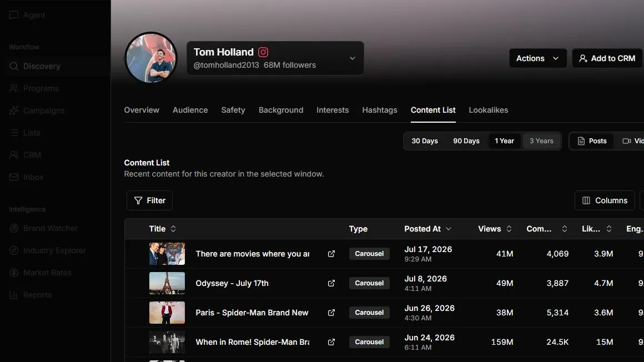
Task: Open the Actions dropdown menu
Action: [x=537, y=58]
